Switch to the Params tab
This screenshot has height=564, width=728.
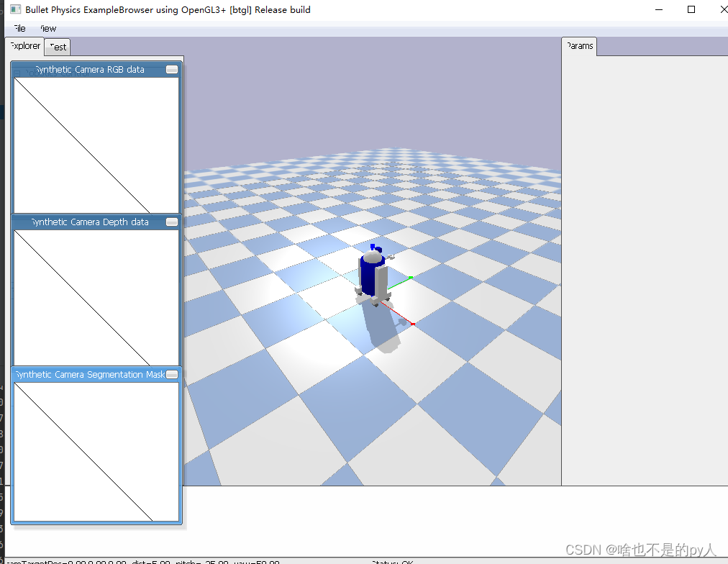[x=579, y=46]
